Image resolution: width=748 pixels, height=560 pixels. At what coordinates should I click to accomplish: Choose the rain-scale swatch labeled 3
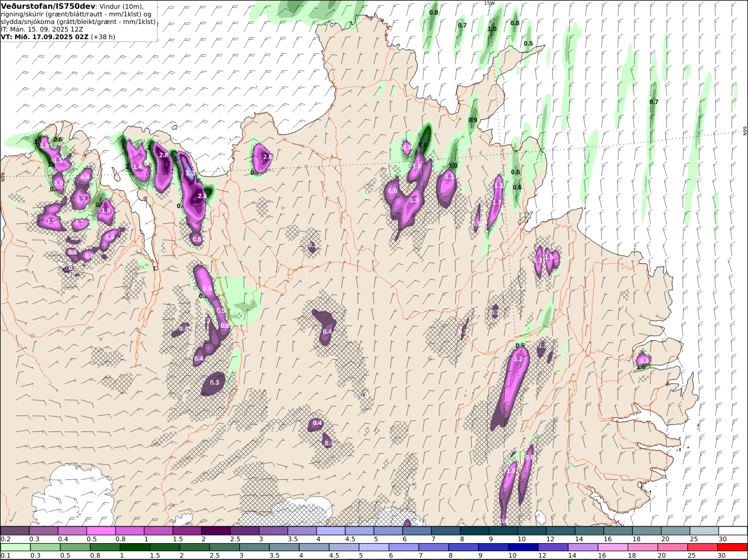click(x=254, y=547)
